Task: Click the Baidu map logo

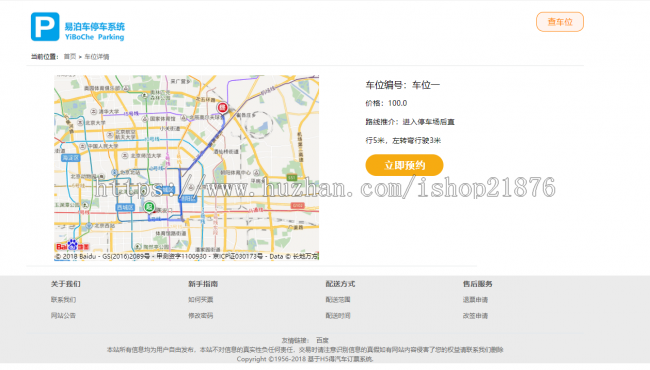Action: tap(73, 246)
